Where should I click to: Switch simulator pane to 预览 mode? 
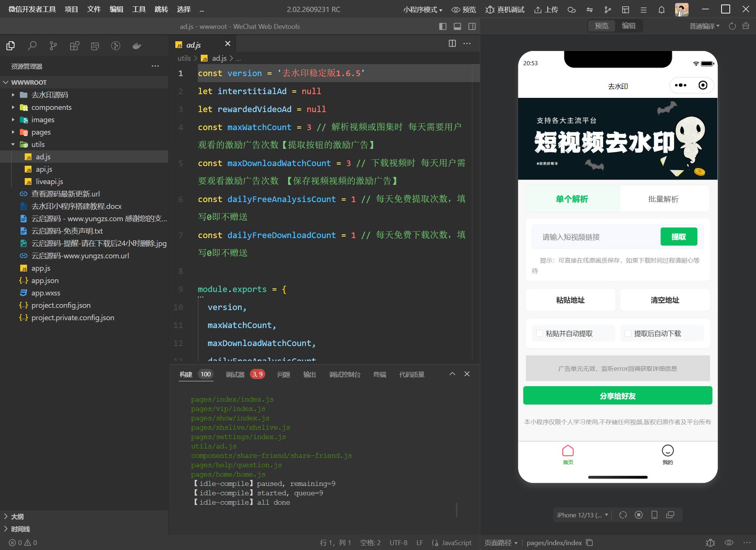[602, 26]
